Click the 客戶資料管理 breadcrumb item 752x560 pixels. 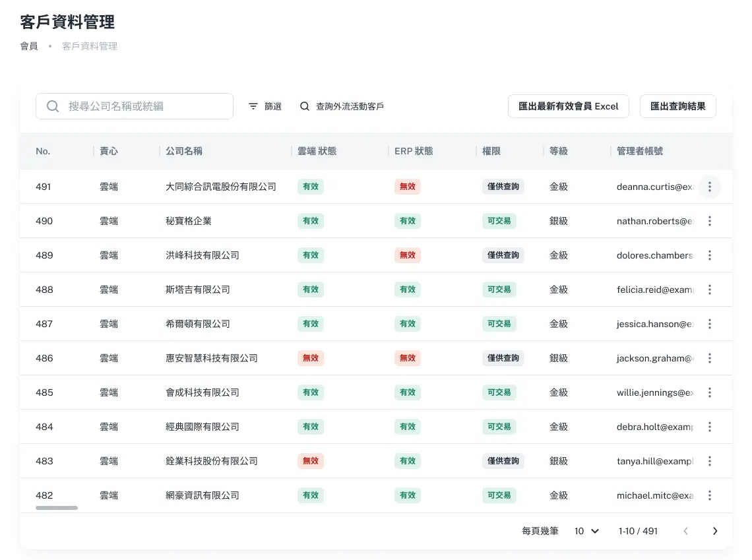tap(90, 46)
